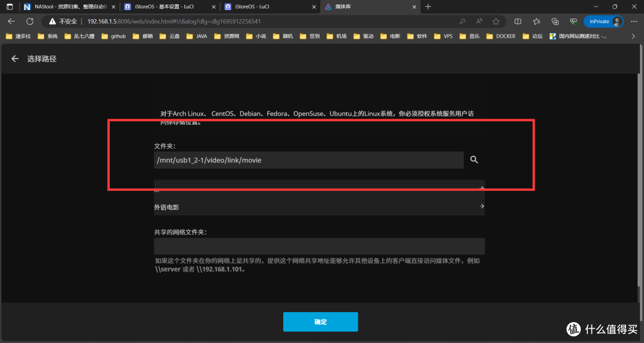
Task: Open the 潘多拉 bookmark folder
Action: [18, 36]
